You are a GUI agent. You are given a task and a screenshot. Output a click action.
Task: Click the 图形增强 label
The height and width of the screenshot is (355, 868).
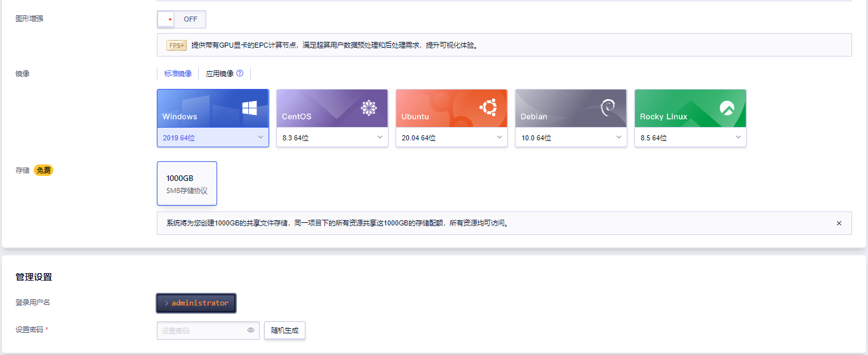[29, 18]
